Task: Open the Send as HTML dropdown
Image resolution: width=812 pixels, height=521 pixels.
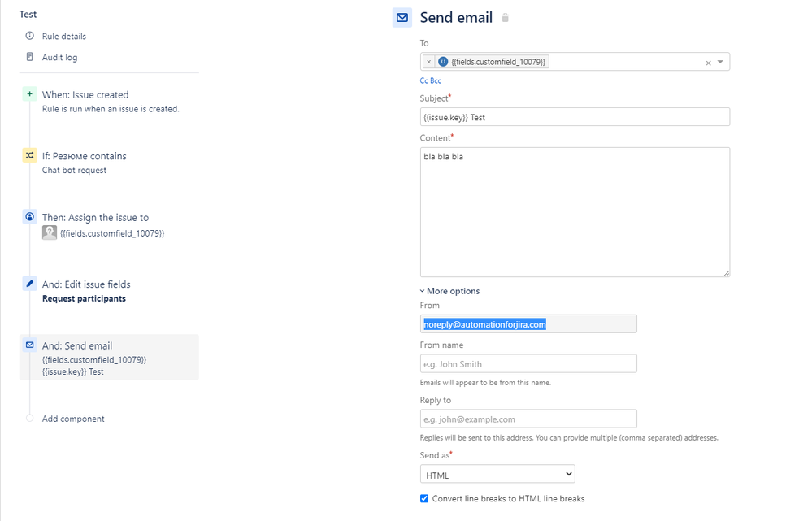Action: tap(497, 474)
